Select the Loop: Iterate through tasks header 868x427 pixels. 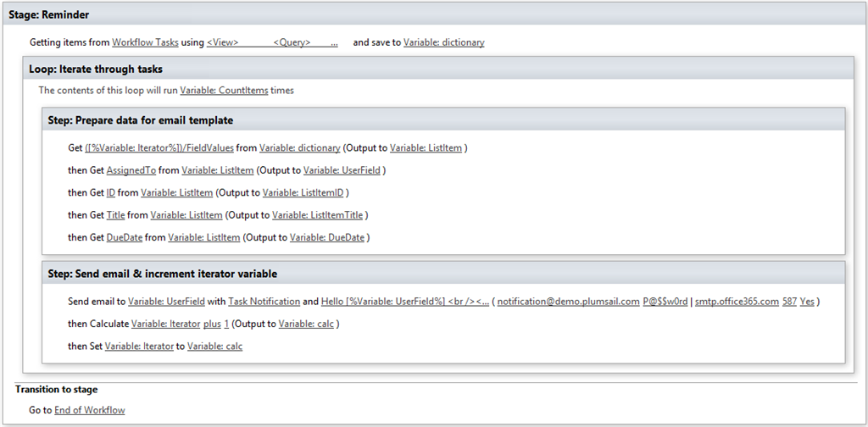coord(96,69)
